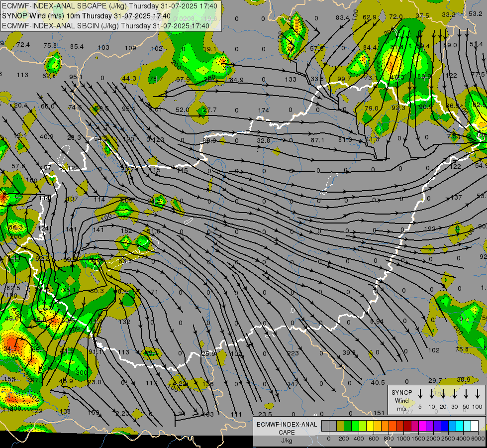Pick the olive CAPE legend swatch
487x448 pixels.
point(340,426)
